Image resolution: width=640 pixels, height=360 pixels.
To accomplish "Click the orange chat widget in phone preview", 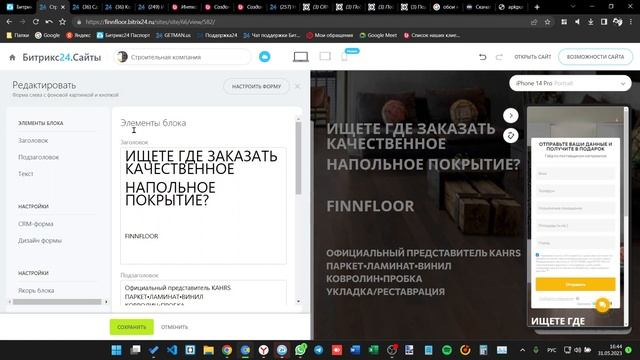I will pos(602,305).
